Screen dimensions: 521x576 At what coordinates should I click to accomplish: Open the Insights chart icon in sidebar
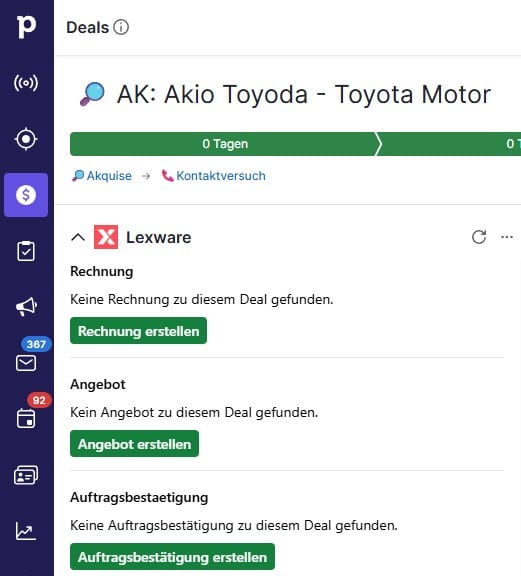26,531
